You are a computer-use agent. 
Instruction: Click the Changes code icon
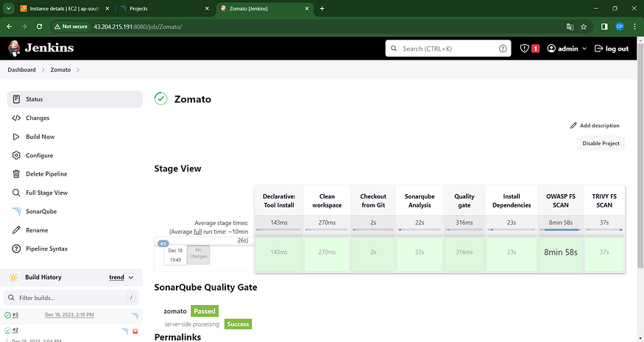tap(16, 118)
